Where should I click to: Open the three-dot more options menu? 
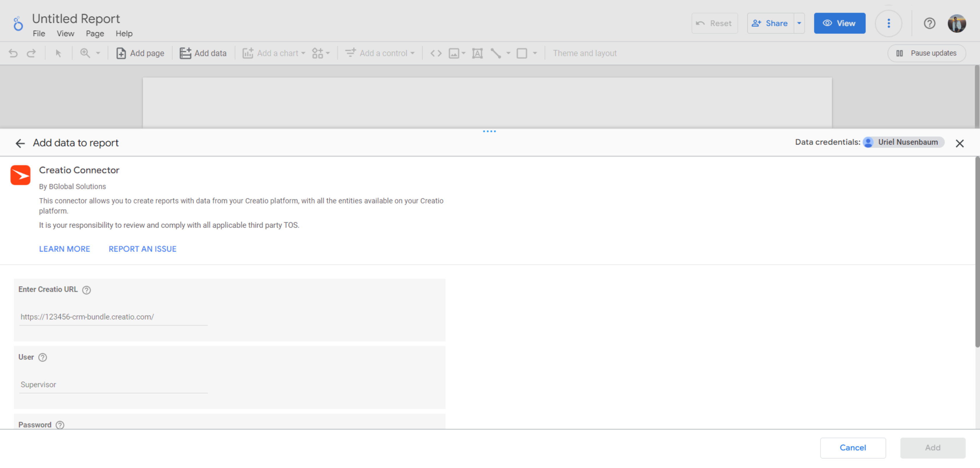pos(889,23)
